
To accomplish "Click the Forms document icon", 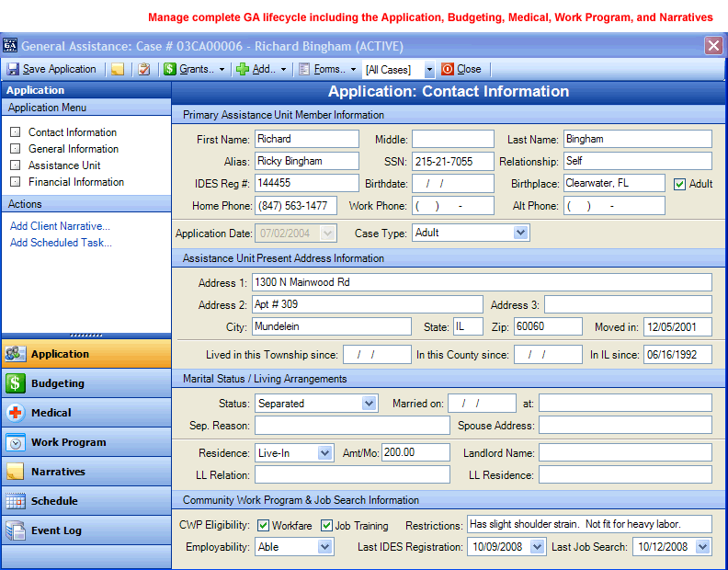I will pyautogui.click(x=304, y=69).
